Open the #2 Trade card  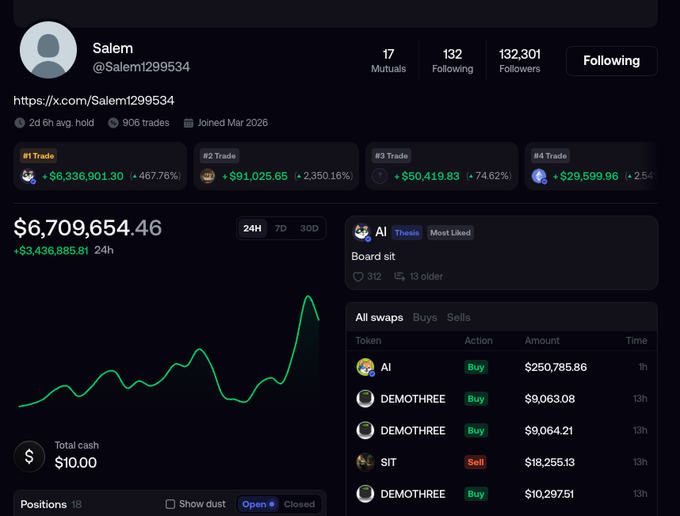click(276, 166)
